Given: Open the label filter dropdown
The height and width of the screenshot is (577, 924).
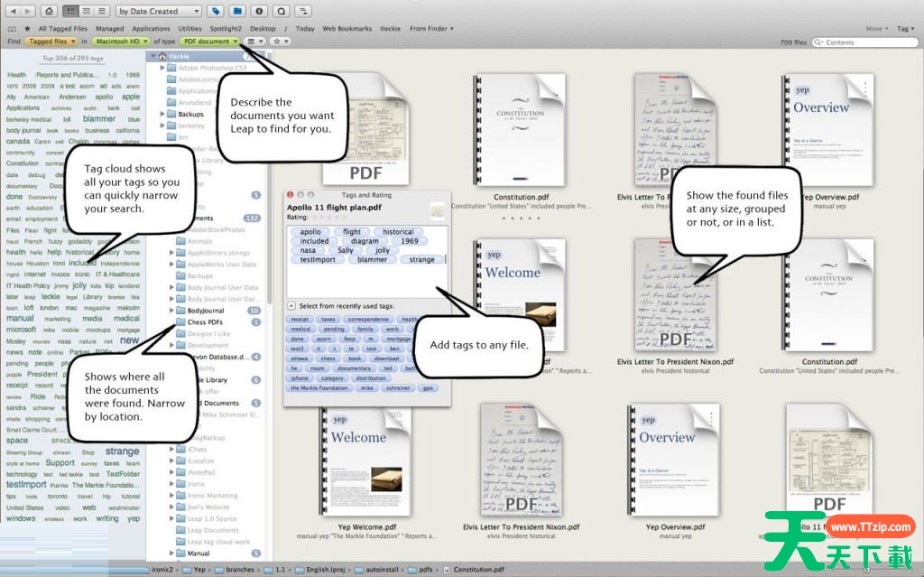Looking at the screenshot, I should point(254,42).
